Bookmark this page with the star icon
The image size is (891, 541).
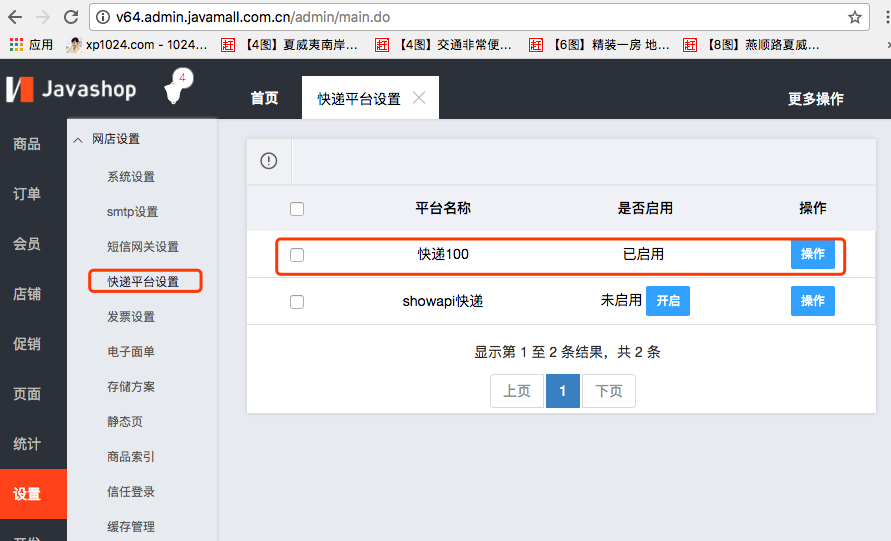[855, 17]
